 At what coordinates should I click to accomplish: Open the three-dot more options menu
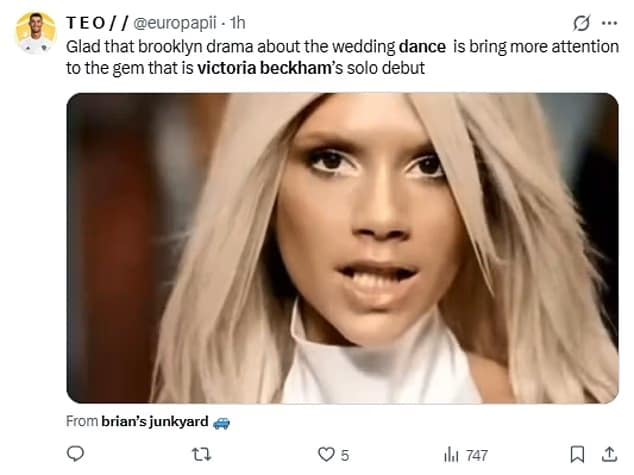pyautogui.click(x=608, y=21)
